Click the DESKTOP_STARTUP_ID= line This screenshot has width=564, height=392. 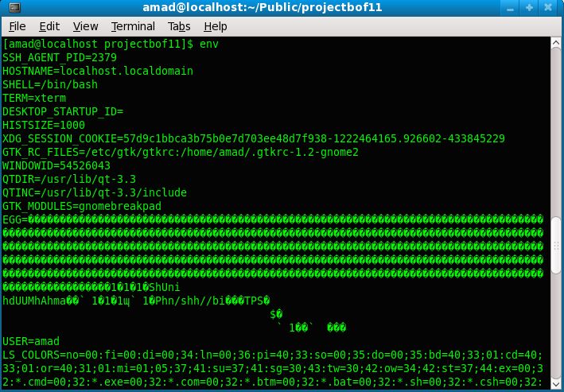(x=63, y=111)
